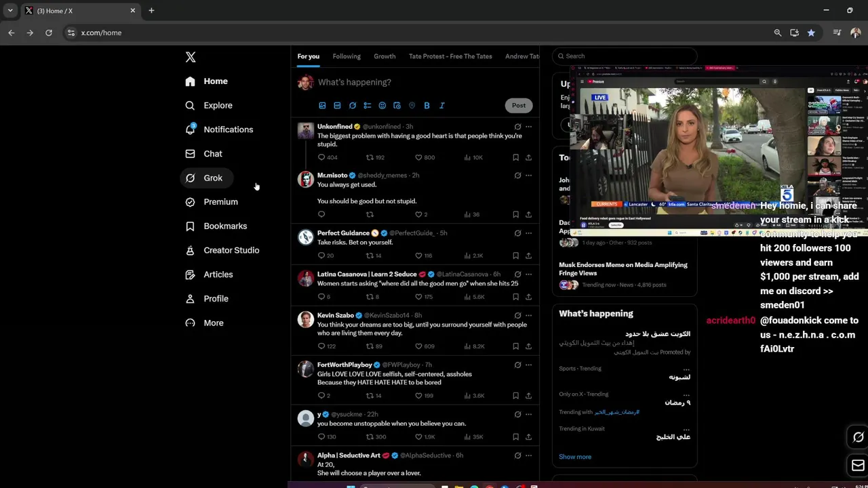The height and width of the screenshot is (488, 868).
Task: Open more options on the Mr.misoto post
Action: pyautogui.click(x=528, y=176)
